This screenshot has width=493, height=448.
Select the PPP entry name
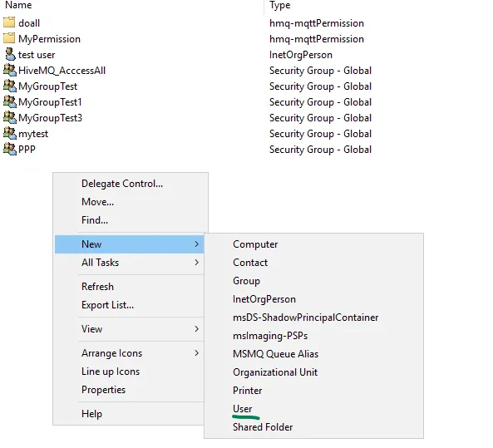tap(27, 150)
